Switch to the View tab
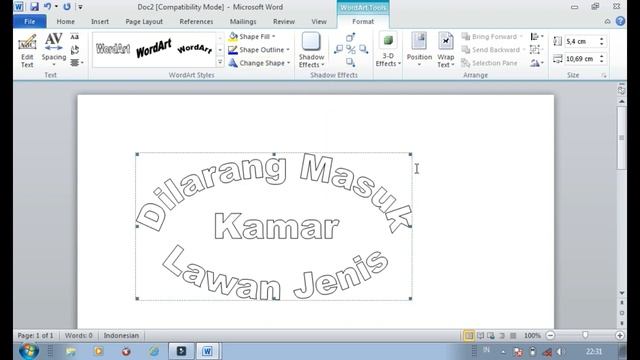The height and width of the screenshot is (360, 640). coord(319,22)
